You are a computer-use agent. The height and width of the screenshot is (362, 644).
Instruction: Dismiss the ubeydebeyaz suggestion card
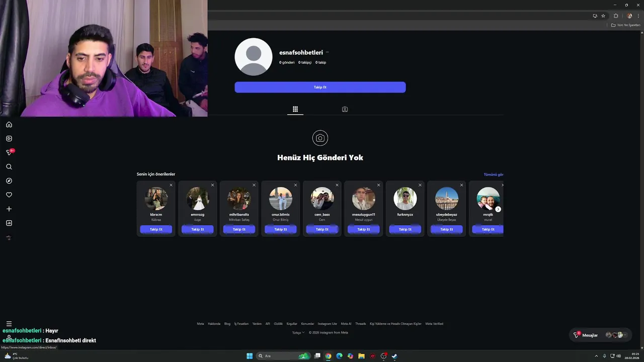[x=461, y=185]
